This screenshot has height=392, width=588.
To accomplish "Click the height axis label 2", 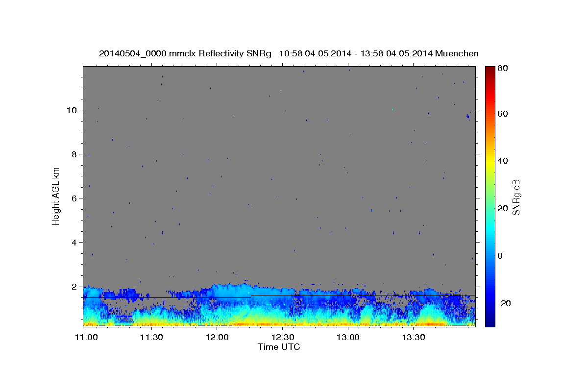I will 75,286.
